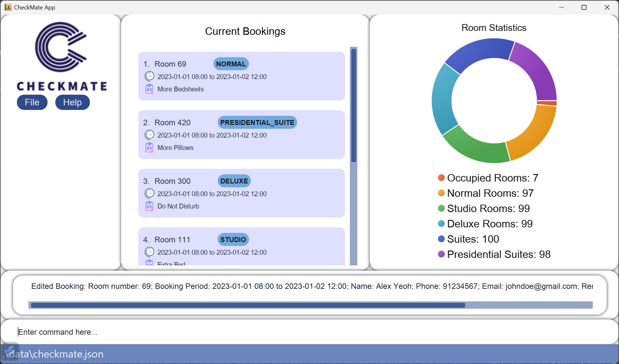Click the More Bedsheets remark text
Image resolution: width=619 pixels, height=364 pixels.
181,89
